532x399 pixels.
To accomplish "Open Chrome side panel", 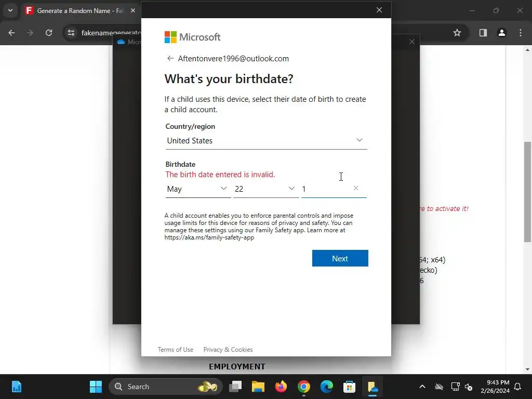I will click(x=483, y=33).
